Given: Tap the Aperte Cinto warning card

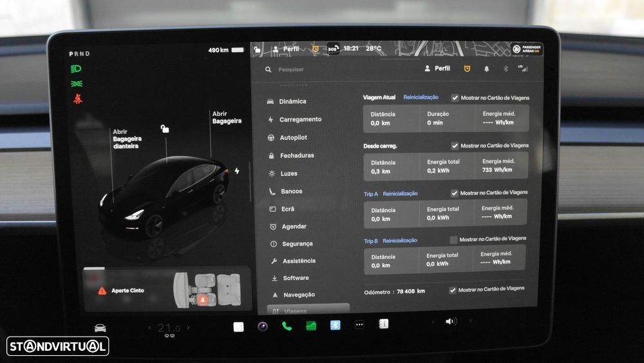Looking at the screenshot, I should pyautogui.click(x=167, y=290).
